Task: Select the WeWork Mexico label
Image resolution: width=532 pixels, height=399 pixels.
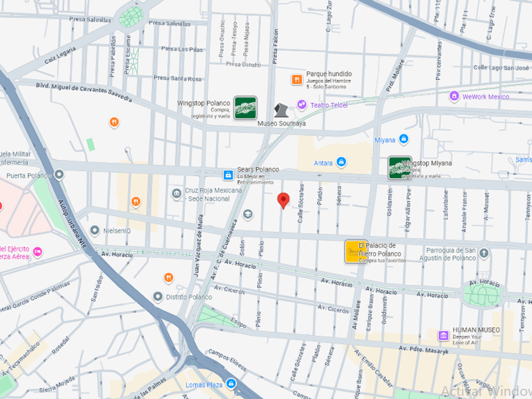Action: (x=486, y=97)
